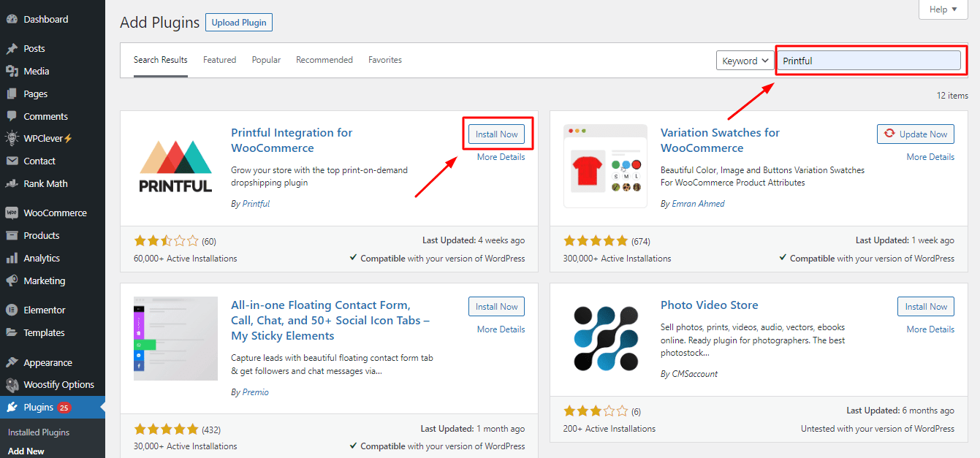Image resolution: width=980 pixels, height=458 pixels.
Task: Click the Dashboard gauge icon in sidebar
Action: [12, 19]
